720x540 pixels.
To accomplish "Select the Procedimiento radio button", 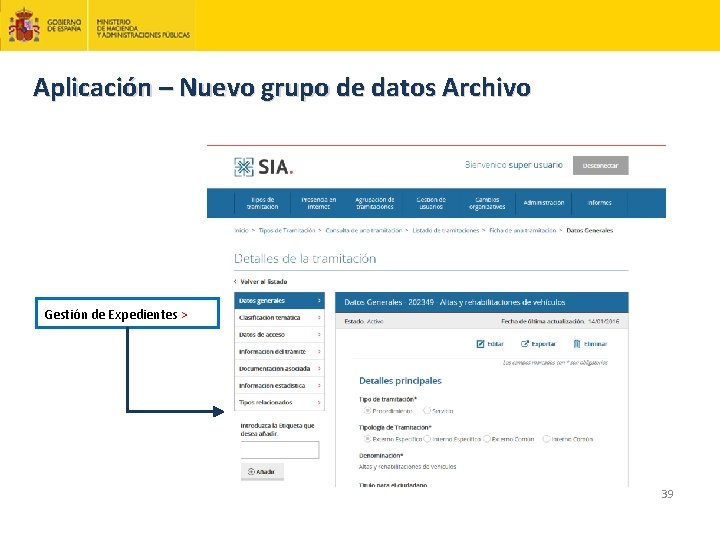I will (x=367, y=411).
